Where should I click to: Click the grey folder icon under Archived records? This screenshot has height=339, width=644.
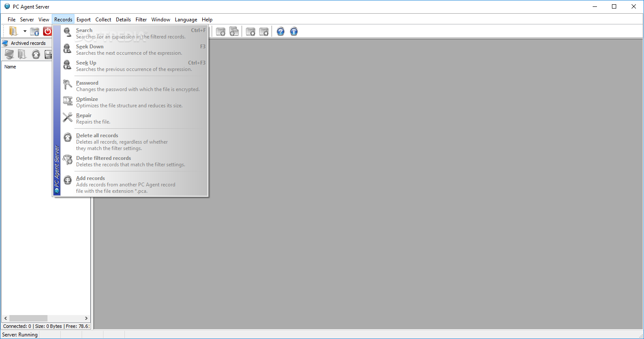(22, 54)
